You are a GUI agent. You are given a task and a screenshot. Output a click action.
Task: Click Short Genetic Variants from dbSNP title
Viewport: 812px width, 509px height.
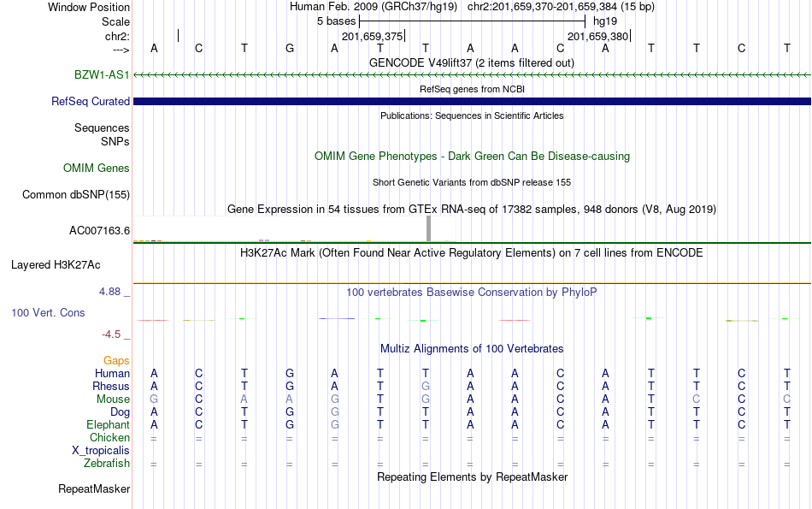[x=472, y=182]
